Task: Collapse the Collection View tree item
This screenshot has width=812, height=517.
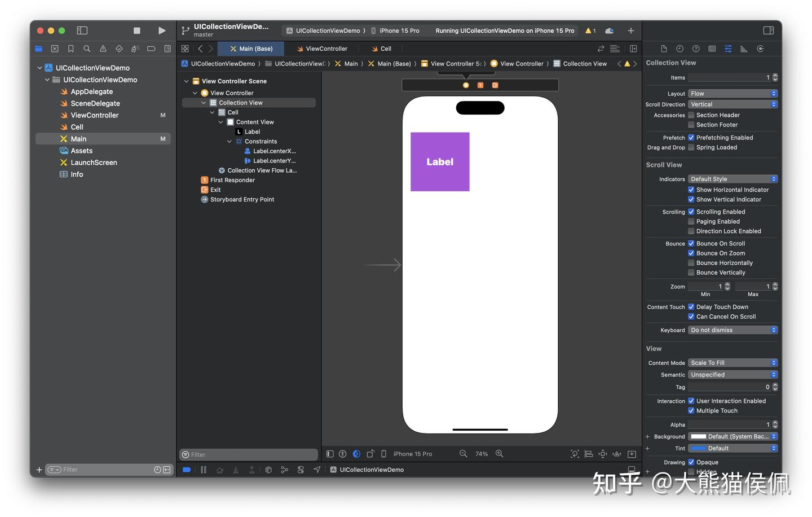Action: pos(204,102)
